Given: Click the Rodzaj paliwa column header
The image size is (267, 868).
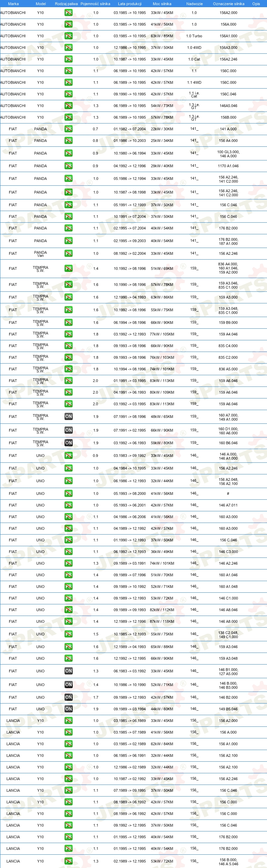Looking at the screenshot, I should pyautogui.click(x=66, y=4).
